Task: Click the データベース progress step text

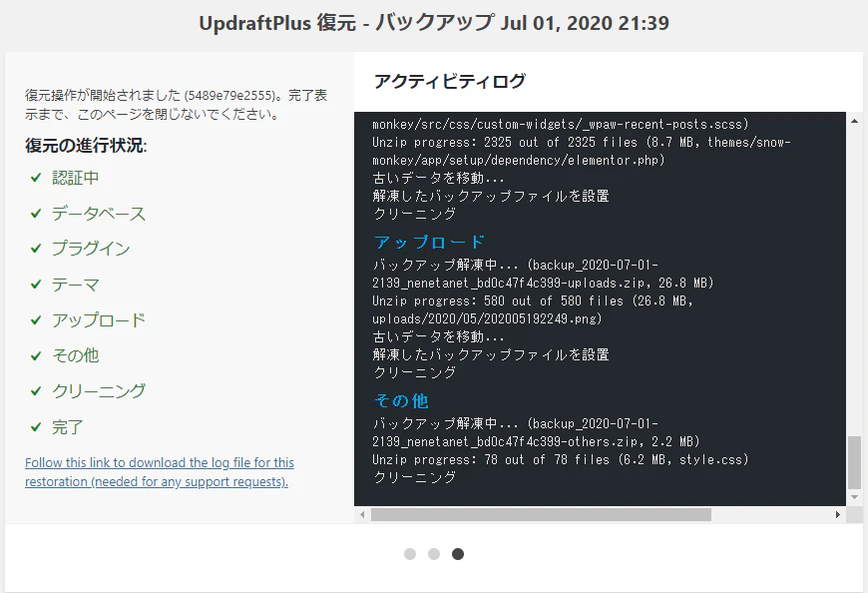Action: coord(99,214)
